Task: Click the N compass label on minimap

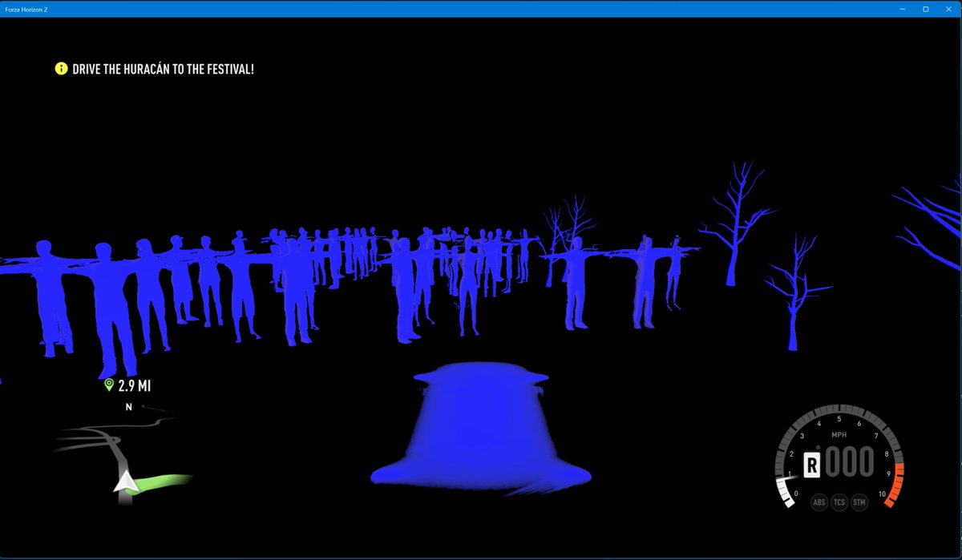Action: (x=128, y=407)
